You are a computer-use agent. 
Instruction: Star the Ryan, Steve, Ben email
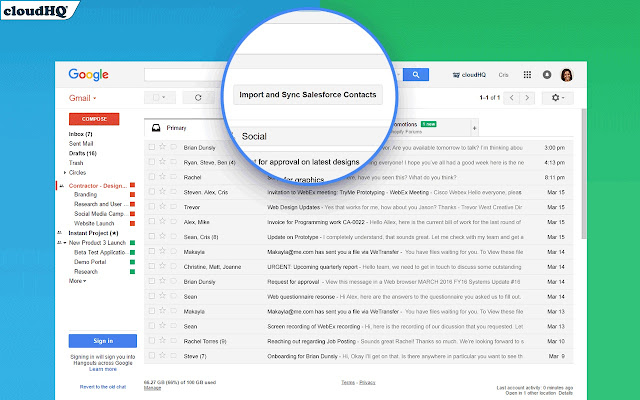point(162,162)
